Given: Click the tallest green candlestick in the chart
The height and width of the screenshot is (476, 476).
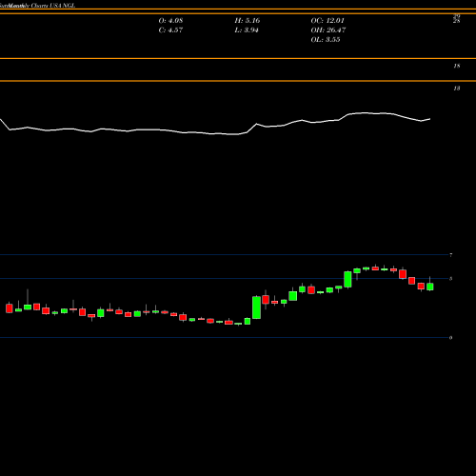Looking at the screenshot, I should [256, 307].
